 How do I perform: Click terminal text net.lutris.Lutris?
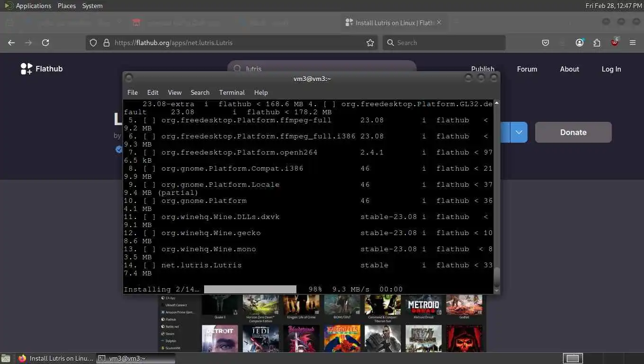201,265
